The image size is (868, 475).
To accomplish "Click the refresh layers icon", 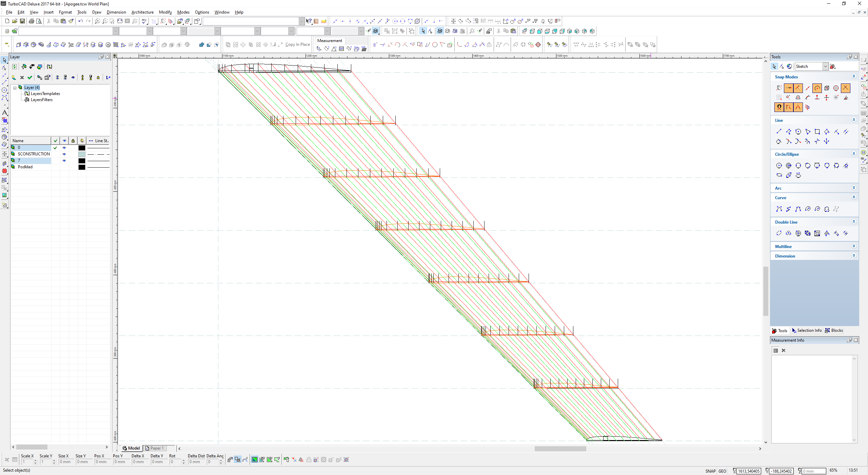I will click(x=14, y=67).
